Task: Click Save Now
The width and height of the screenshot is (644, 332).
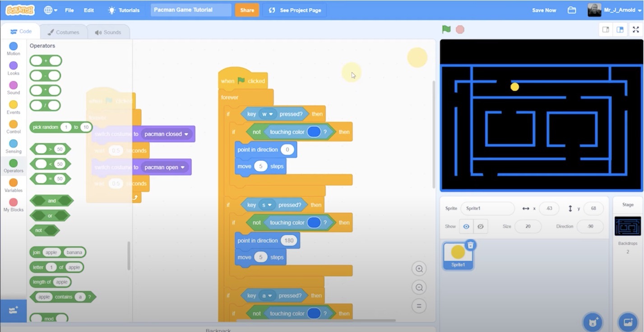Action: (544, 10)
